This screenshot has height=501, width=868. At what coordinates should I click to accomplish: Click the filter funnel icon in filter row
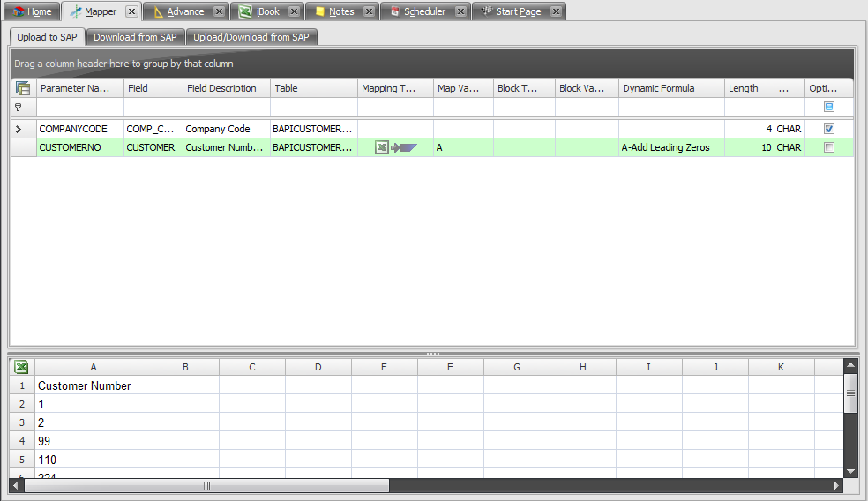pyautogui.click(x=18, y=107)
